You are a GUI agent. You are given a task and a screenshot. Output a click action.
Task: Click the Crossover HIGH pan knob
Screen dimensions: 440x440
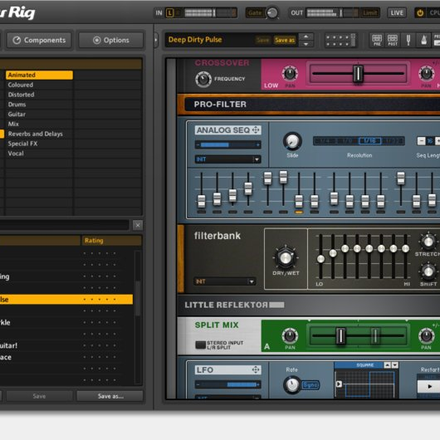426,74
